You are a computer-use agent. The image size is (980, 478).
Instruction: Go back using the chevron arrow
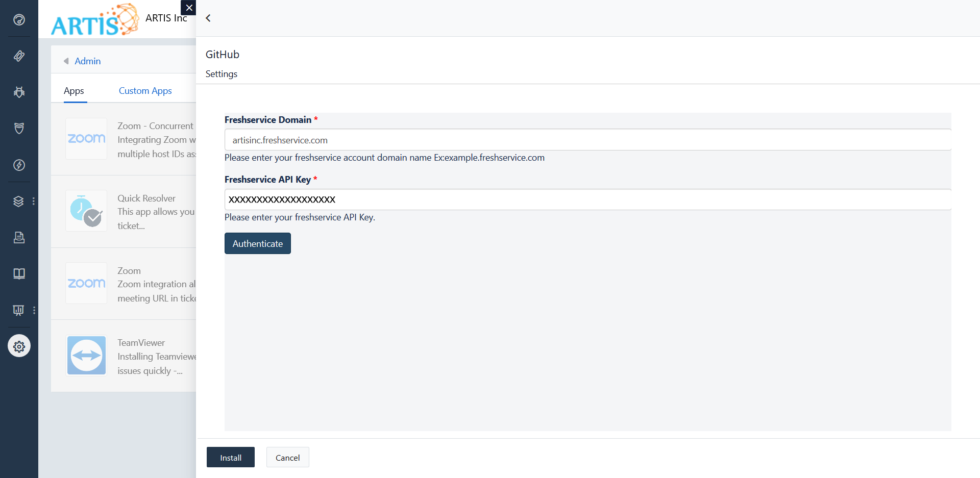[208, 18]
